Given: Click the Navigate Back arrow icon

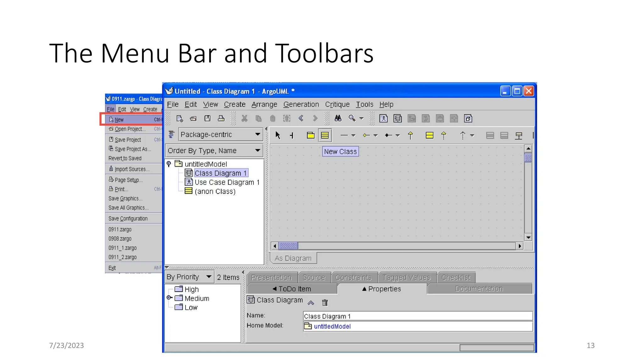Looking at the screenshot, I should [x=301, y=118].
